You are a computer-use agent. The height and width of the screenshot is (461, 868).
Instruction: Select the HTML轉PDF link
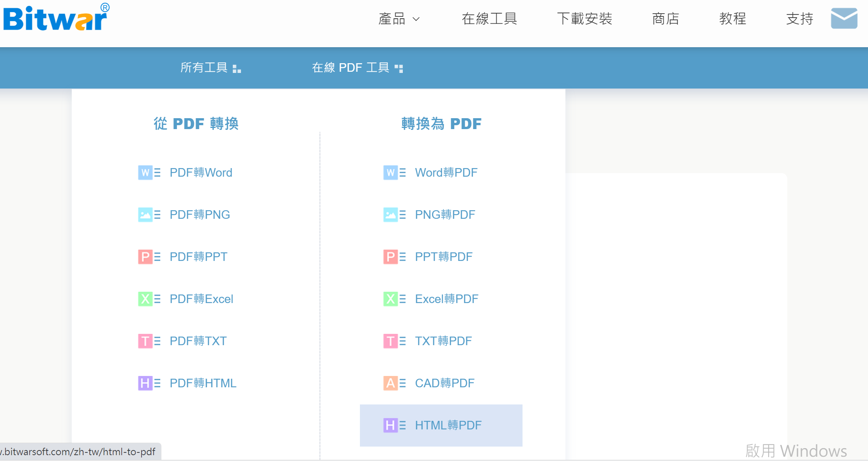[448, 425]
